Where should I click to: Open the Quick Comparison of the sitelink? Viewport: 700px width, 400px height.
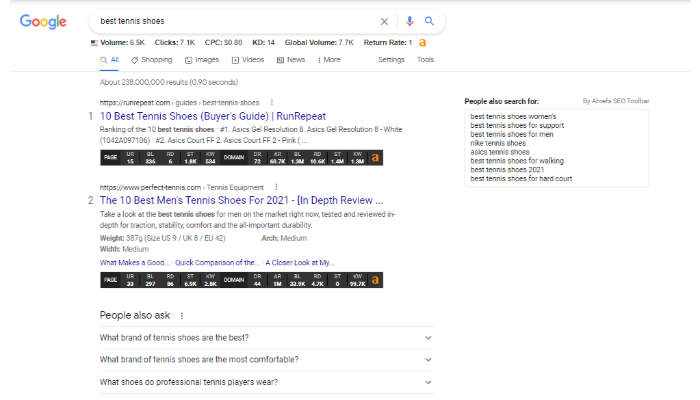pos(217,262)
